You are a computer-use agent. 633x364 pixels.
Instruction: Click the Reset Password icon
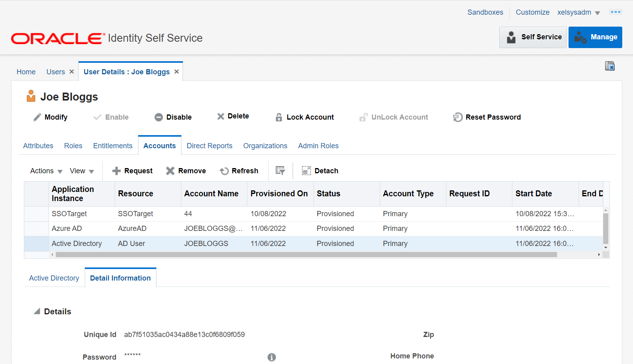click(x=458, y=117)
